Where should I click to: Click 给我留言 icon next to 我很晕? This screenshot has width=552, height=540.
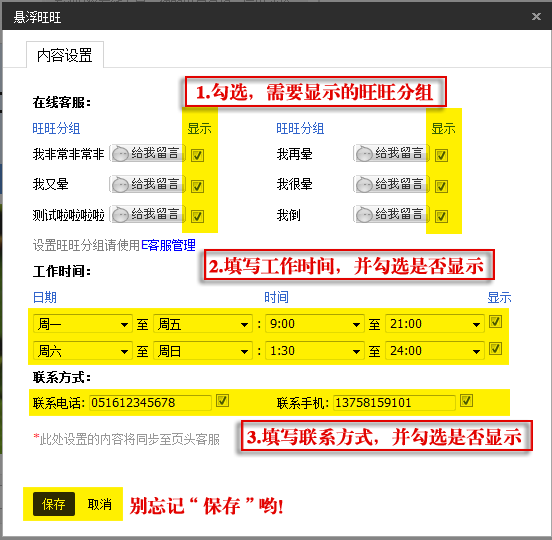point(391,184)
